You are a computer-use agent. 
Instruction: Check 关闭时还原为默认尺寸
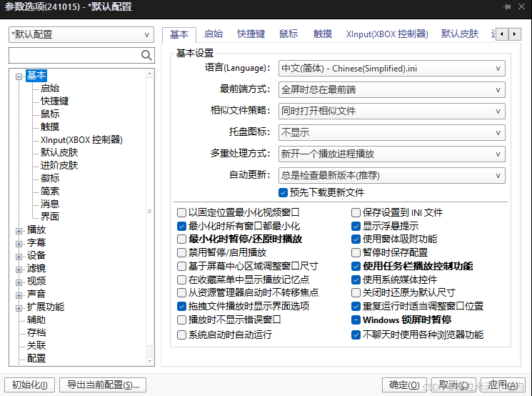(x=356, y=293)
